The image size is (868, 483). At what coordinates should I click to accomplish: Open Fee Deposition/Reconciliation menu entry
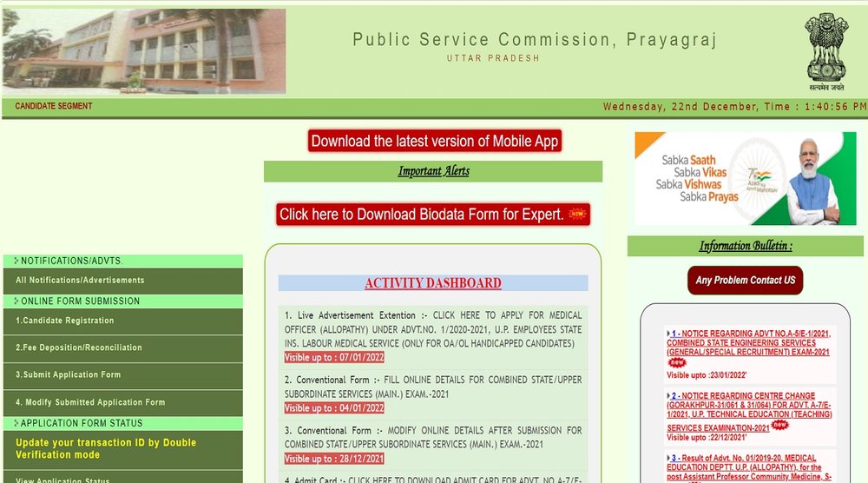pos(79,347)
